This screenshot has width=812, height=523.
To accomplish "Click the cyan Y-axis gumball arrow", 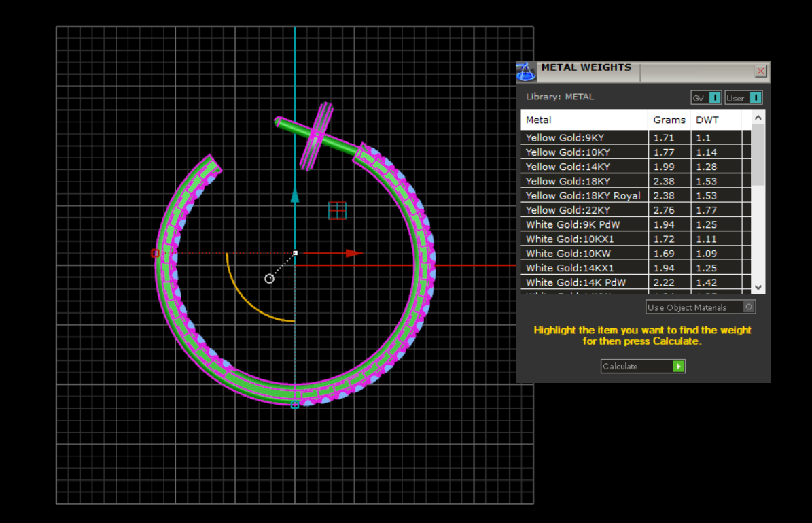I will pyautogui.click(x=295, y=196).
